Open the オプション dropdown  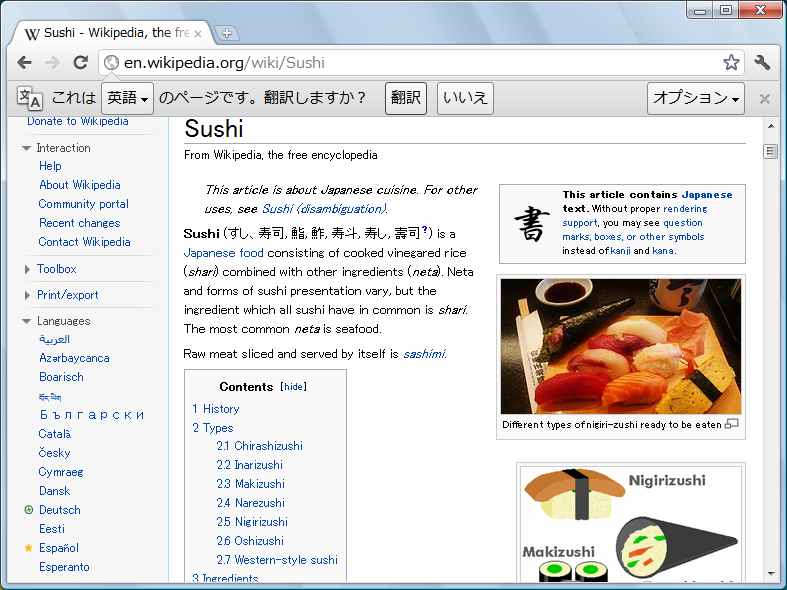(x=696, y=98)
